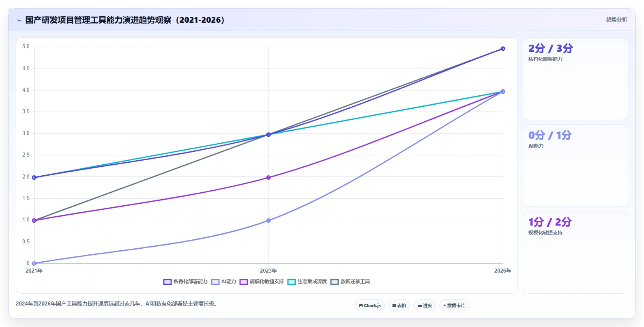Click the 2分 / 3分 metric value
Screen dimensions: 644x327
point(551,49)
